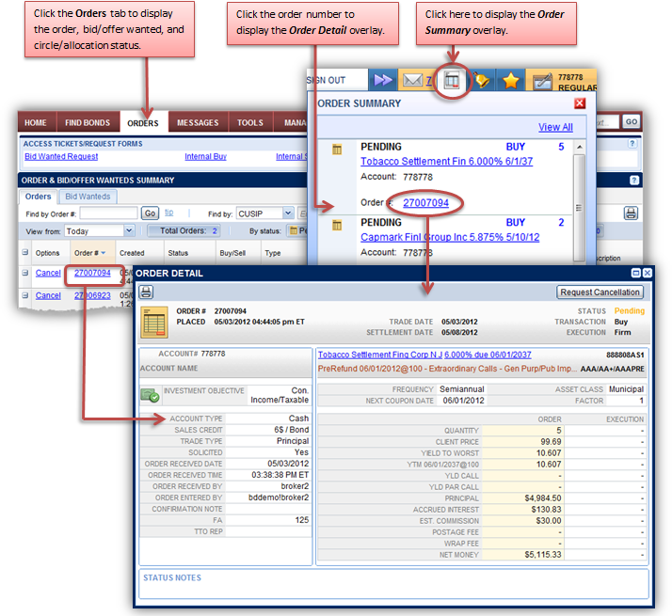Print the Order Detail overlay

point(148,292)
